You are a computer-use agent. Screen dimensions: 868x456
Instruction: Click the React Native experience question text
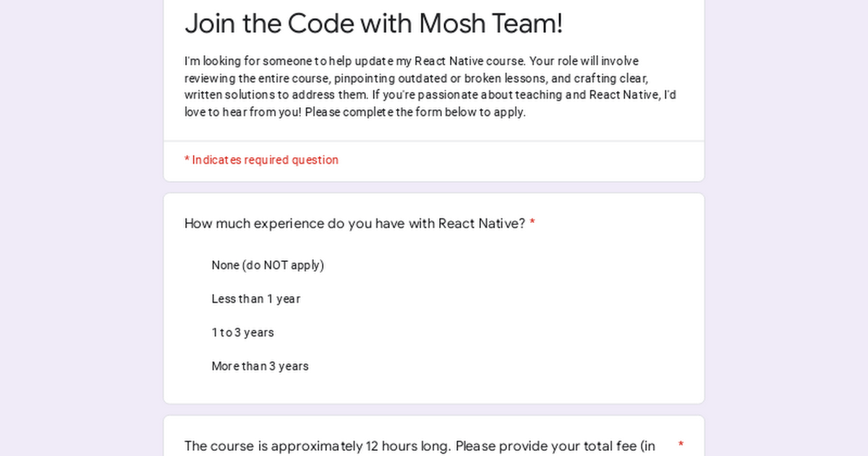point(354,224)
